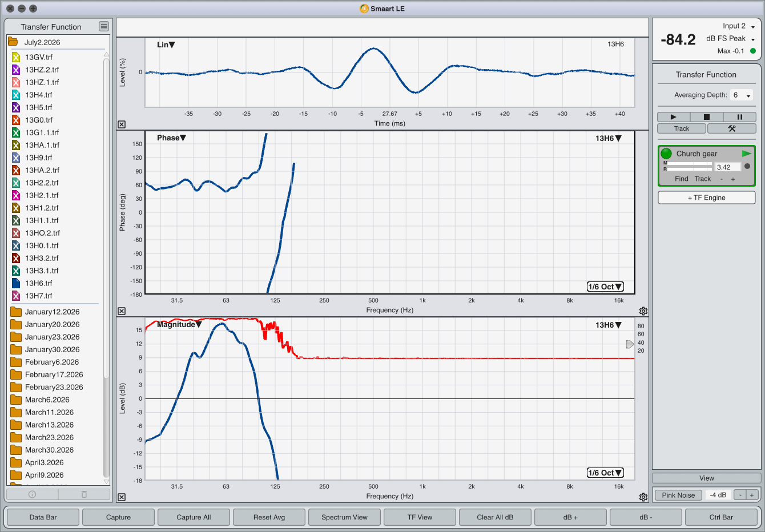Open the Averaging Depth dropdown
This screenshot has width=765, height=532.
click(742, 95)
